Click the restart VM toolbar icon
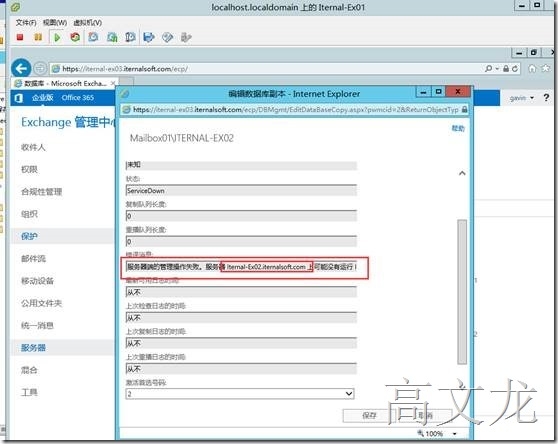Screen dimensions: 558x444 pos(75,37)
